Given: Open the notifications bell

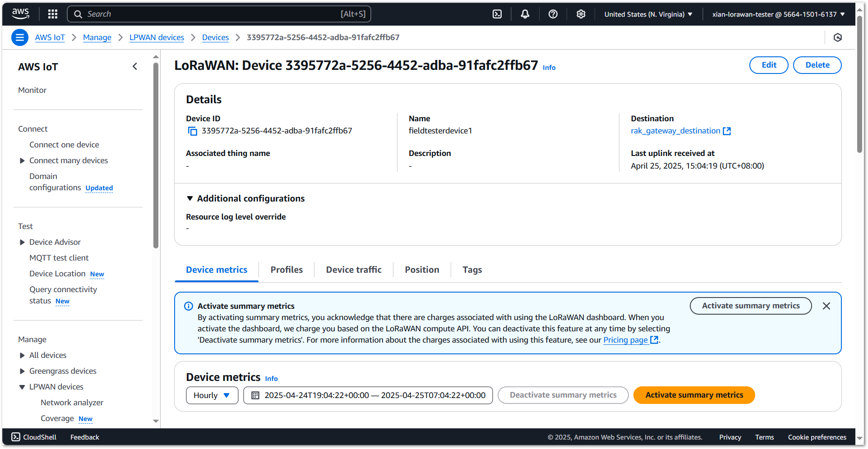Looking at the screenshot, I should (525, 14).
